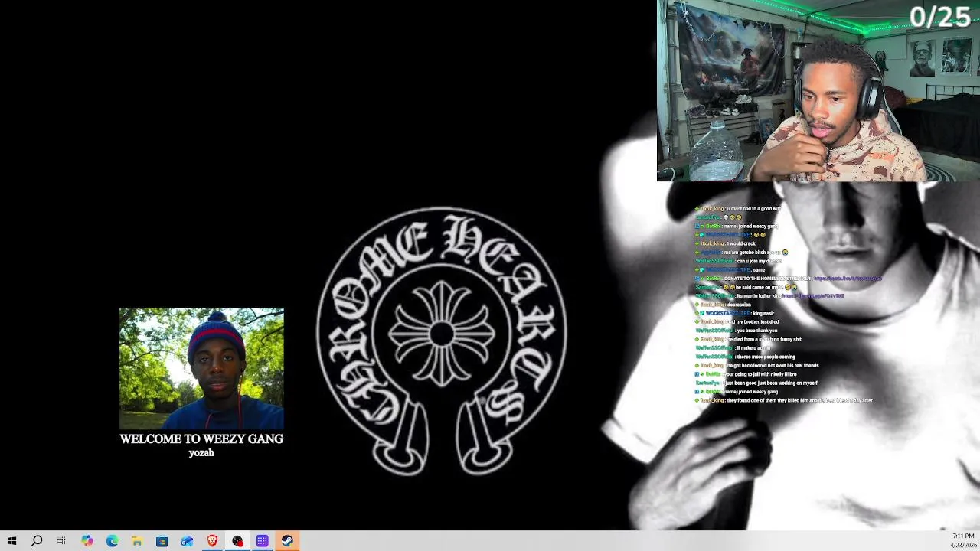
Task: Open taskbar Search magnifier
Action: pos(37,541)
